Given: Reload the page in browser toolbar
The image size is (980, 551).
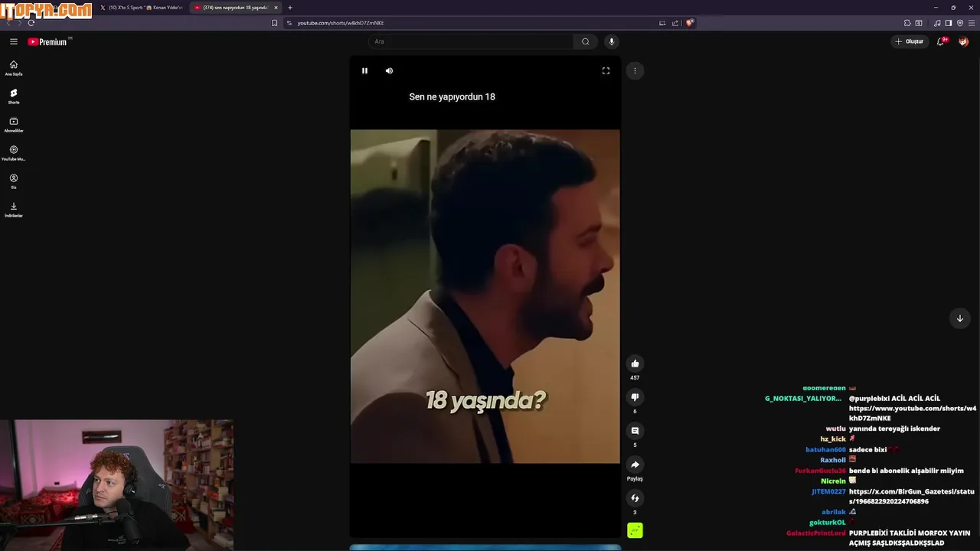Looking at the screenshot, I should [x=31, y=23].
